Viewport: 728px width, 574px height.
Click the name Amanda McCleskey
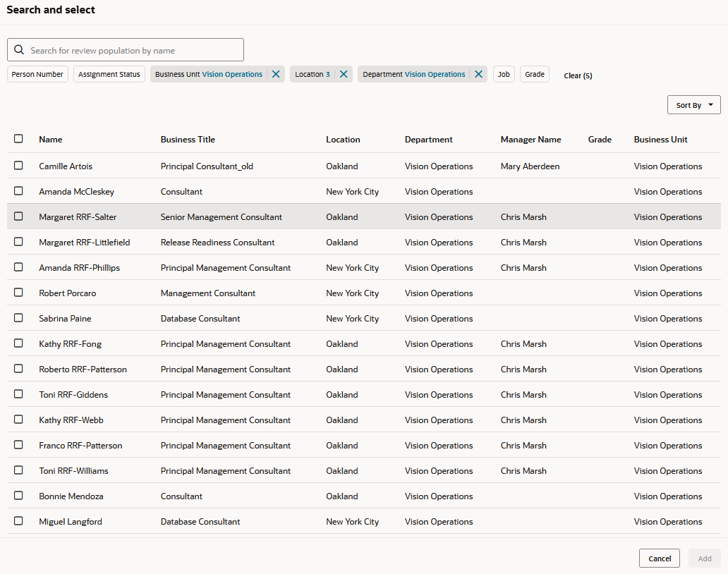tap(77, 192)
